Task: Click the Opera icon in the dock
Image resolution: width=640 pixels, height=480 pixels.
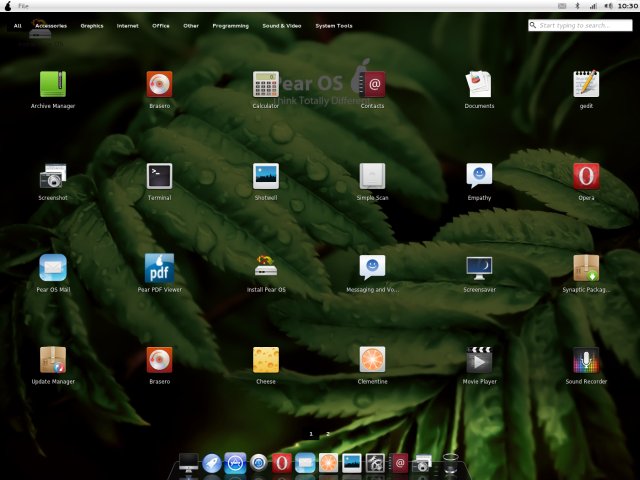Action: pos(282,463)
